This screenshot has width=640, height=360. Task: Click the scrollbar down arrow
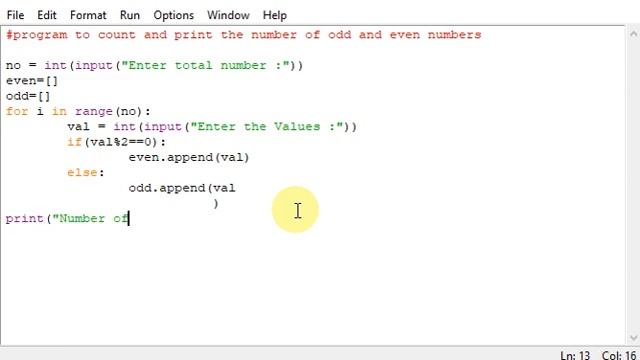(x=633, y=338)
